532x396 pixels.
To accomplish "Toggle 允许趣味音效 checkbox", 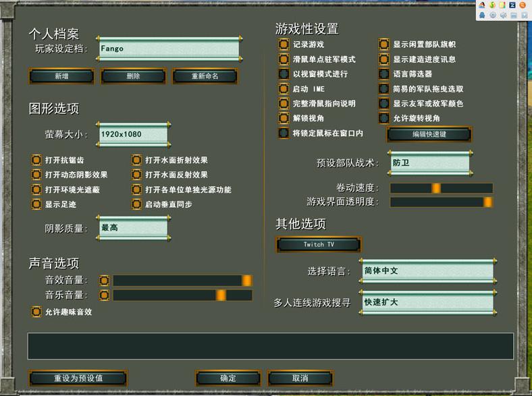I will point(36,312).
